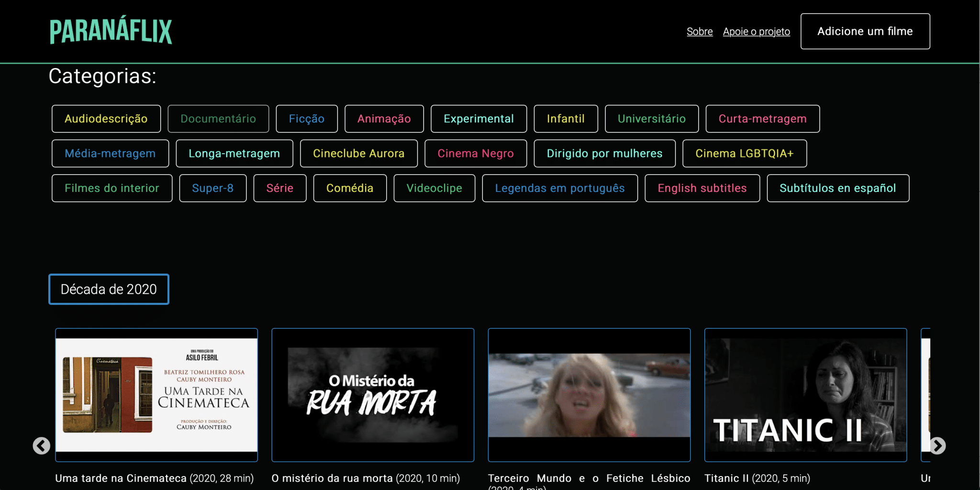Choose the Ficção category
The width and height of the screenshot is (980, 490).
[307, 119]
